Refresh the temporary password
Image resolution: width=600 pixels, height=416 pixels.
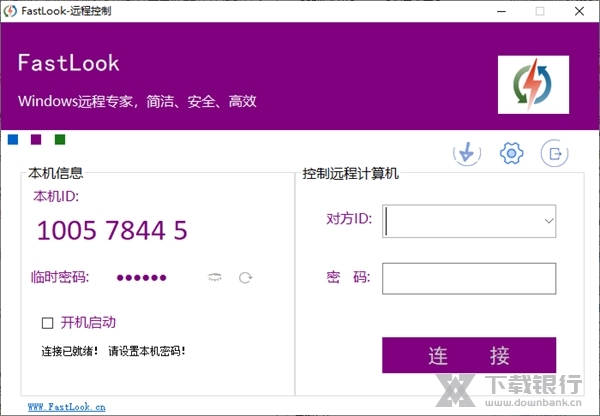(245, 277)
